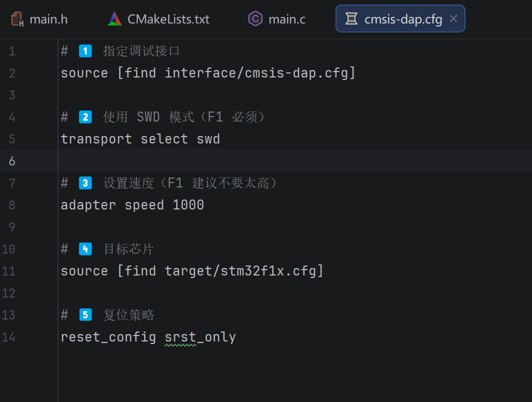Click the purple C file icon
This screenshot has width=532, height=402.
point(255,18)
